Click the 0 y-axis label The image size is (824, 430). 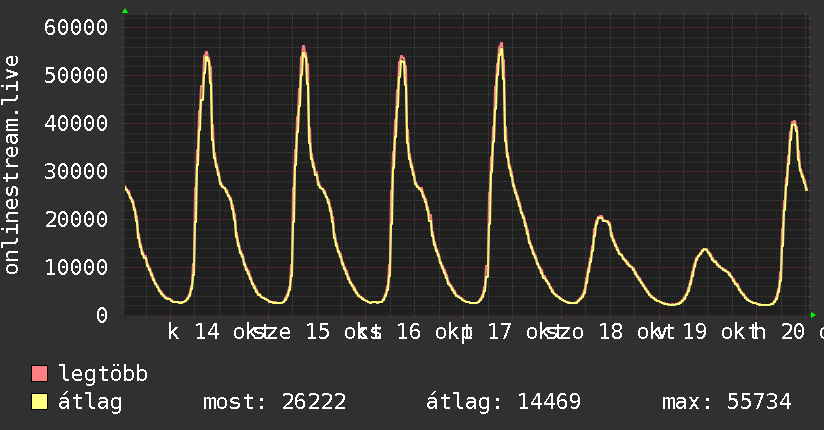tap(102, 315)
